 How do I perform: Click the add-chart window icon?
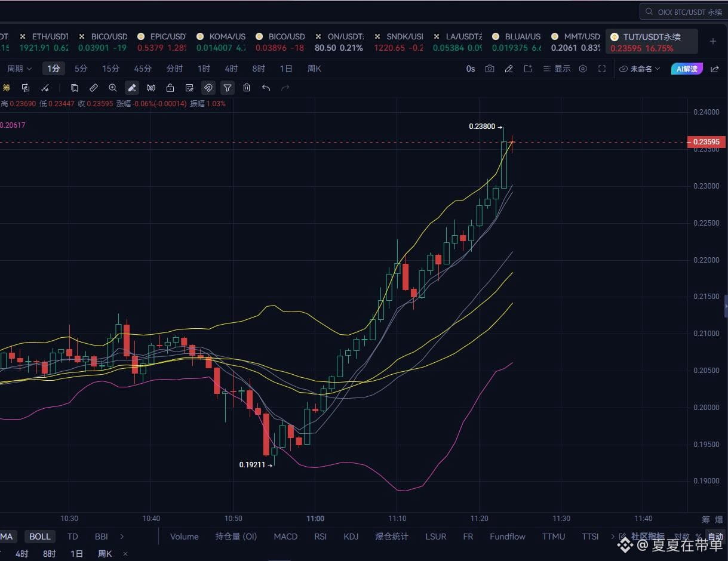click(528, 69)
